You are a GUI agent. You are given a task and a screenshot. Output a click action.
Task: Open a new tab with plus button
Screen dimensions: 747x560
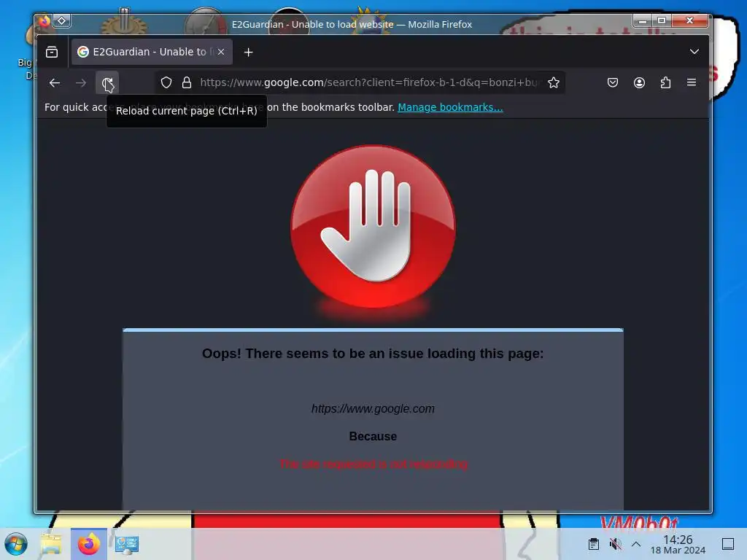pos(248,52)
